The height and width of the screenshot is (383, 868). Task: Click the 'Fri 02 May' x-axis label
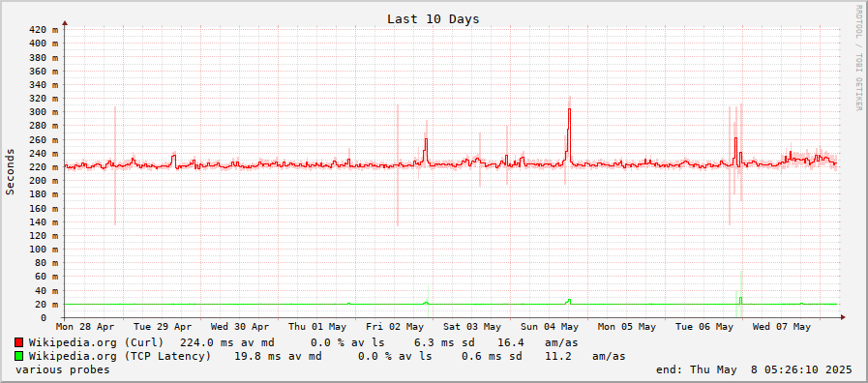395,327
